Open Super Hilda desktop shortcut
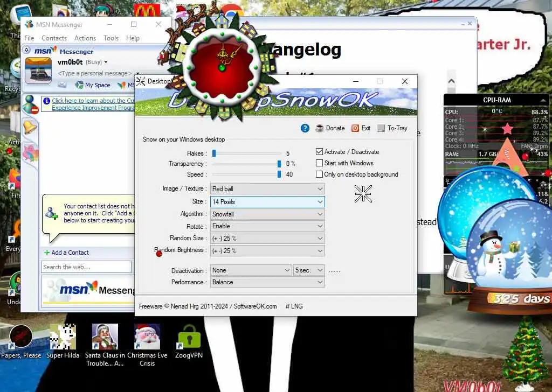 coord(63,342)
